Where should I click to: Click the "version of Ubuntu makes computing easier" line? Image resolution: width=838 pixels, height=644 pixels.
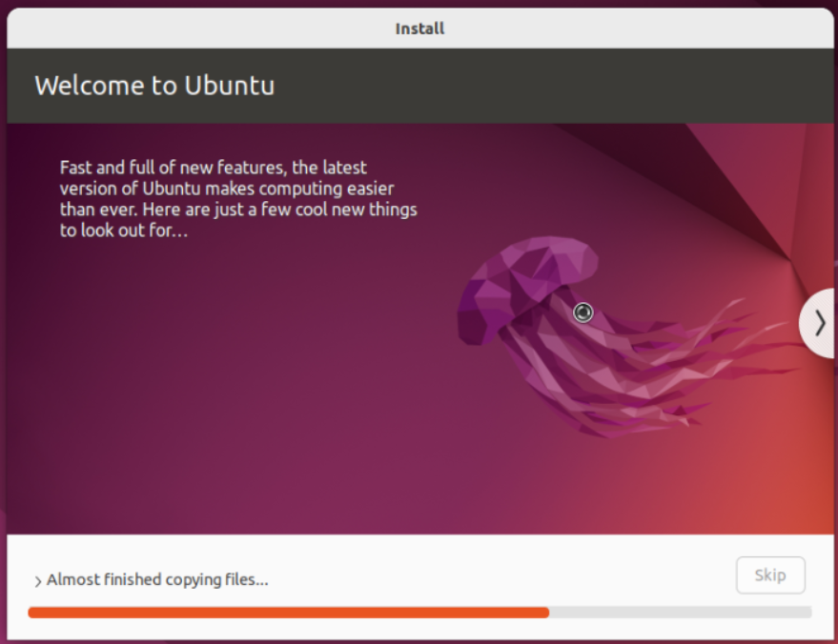(x=227, y=189)
